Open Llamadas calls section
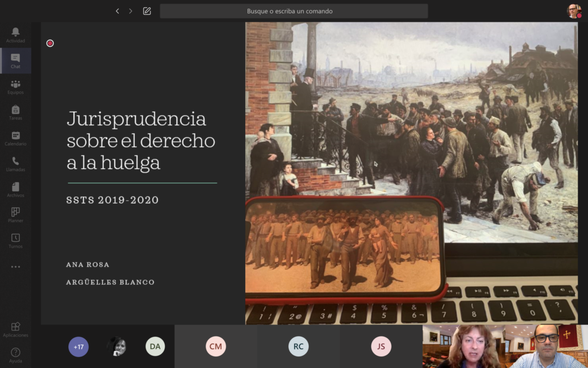Image resolution: width=588 pixels, height=368 pixels. (x=16, y=164)
